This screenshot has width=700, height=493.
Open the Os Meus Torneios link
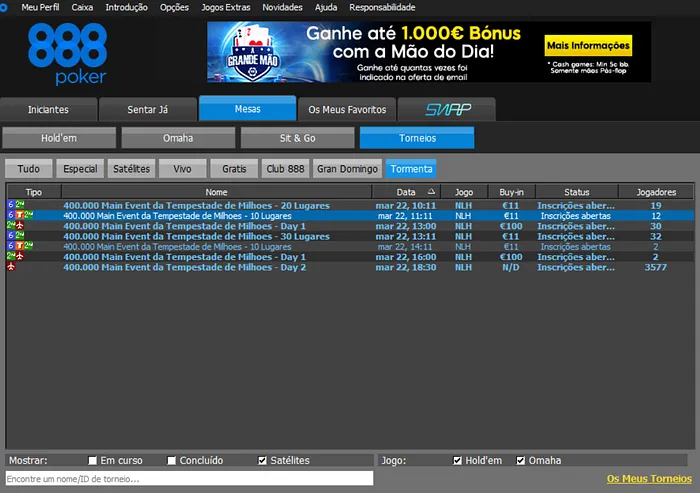coord(649,479)
